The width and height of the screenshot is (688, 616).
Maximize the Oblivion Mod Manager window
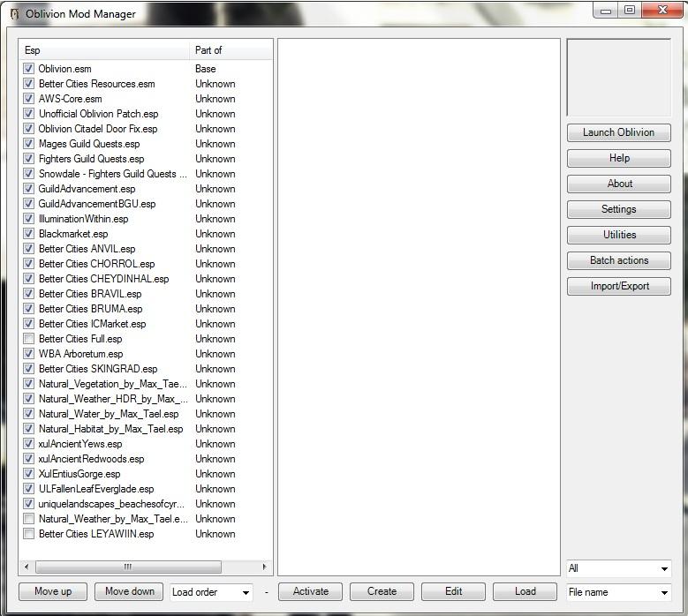630,10
